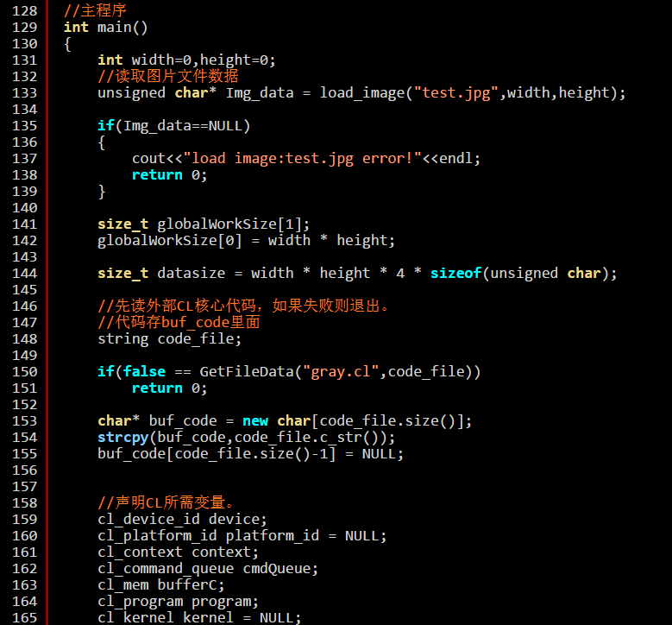Click line number 128 in the gutter
Screen dimensions: 672x625
24,10
